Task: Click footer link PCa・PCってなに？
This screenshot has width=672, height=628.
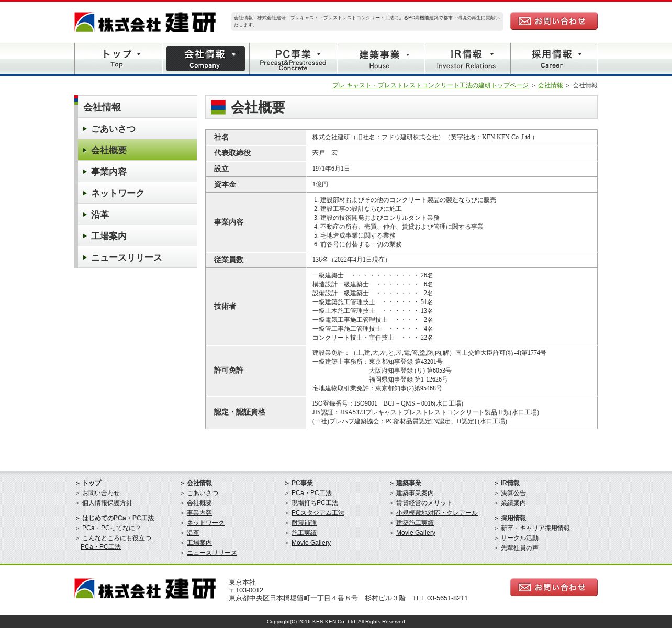Action: [x=111, y=528]
